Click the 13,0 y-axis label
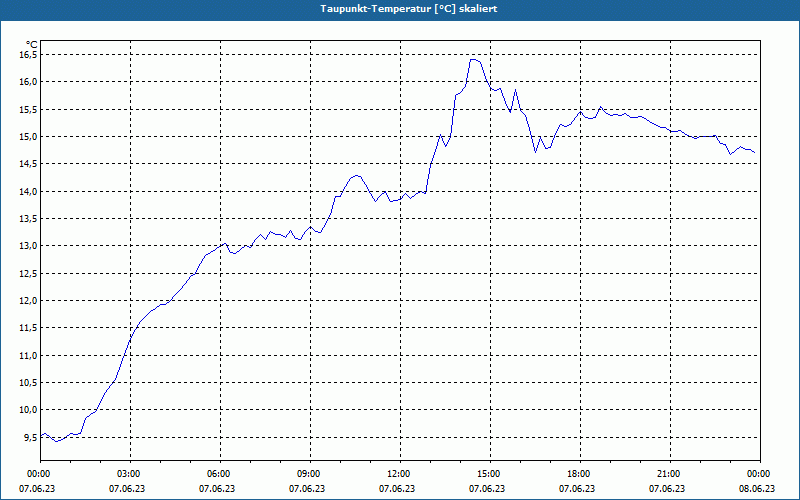Screen dimensions: 800x500 point(29,246)
